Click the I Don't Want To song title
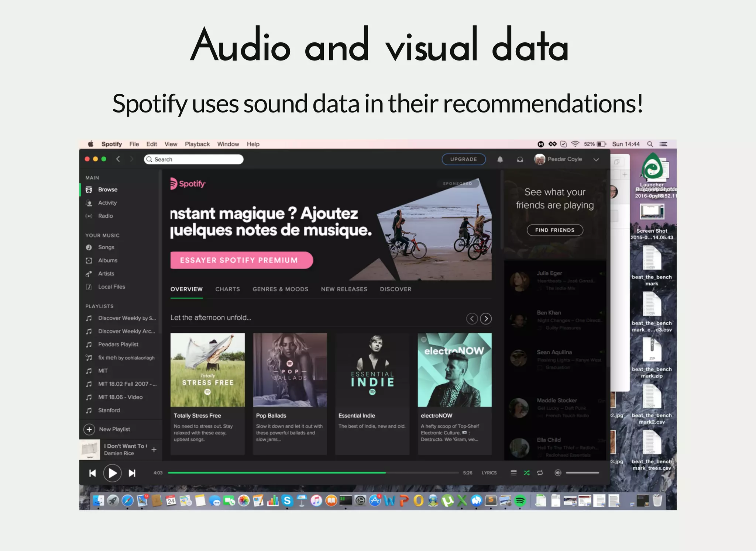This screenshot has width=756, height=551. [x=126, y=446]
